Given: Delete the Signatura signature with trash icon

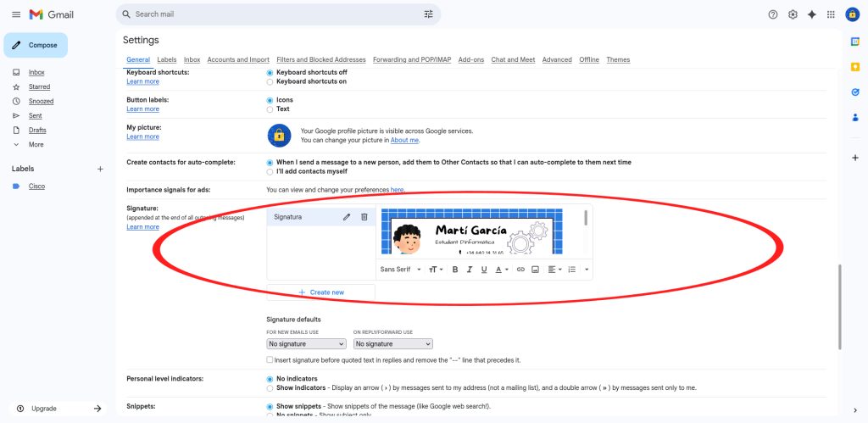Looking at the screenshot, I should pyautogui.click(x=364, y=217).
